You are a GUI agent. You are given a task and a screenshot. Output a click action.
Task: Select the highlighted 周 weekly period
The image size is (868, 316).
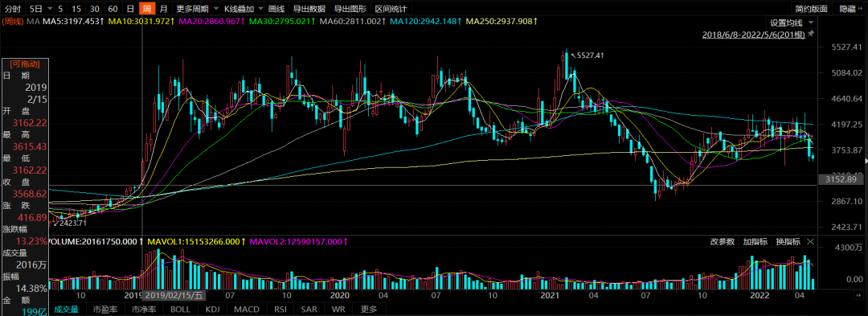(x=147, y=9)
